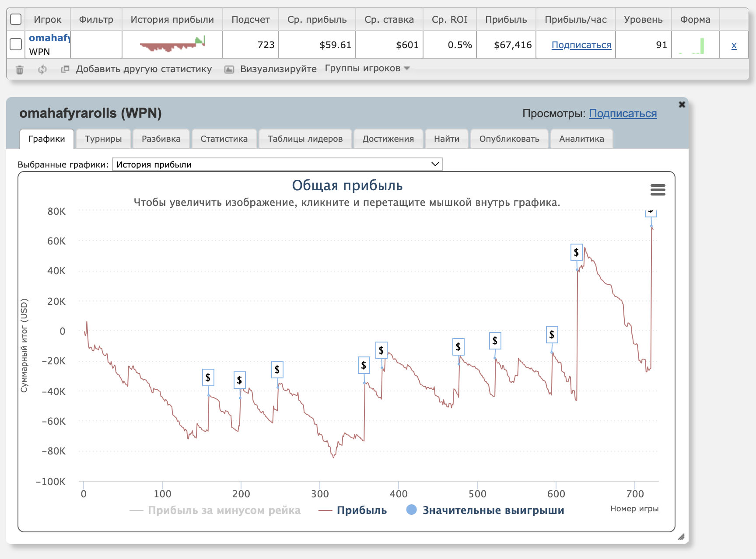
Task: Toggle the select-all checkbox in table header
Action: [x=16, y=19]
